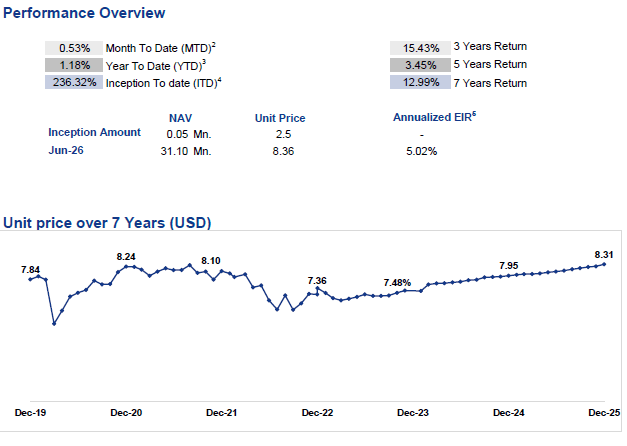Select the 15.43% 3 Years Return cell
Image resolution: width=627 pixels, height=446 pixels.
[420, 48]
